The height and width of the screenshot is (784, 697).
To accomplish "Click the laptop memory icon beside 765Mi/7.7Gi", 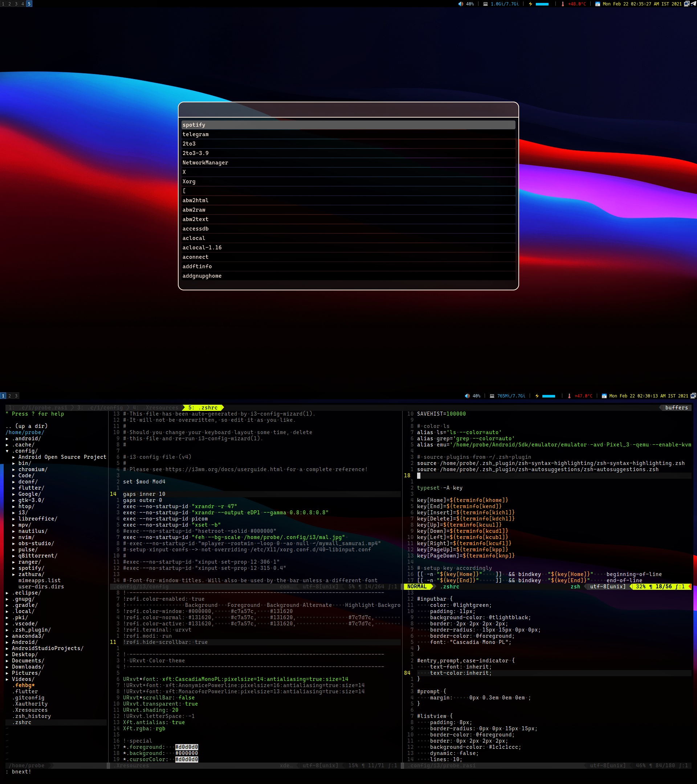I will click(x=492, y=396).
